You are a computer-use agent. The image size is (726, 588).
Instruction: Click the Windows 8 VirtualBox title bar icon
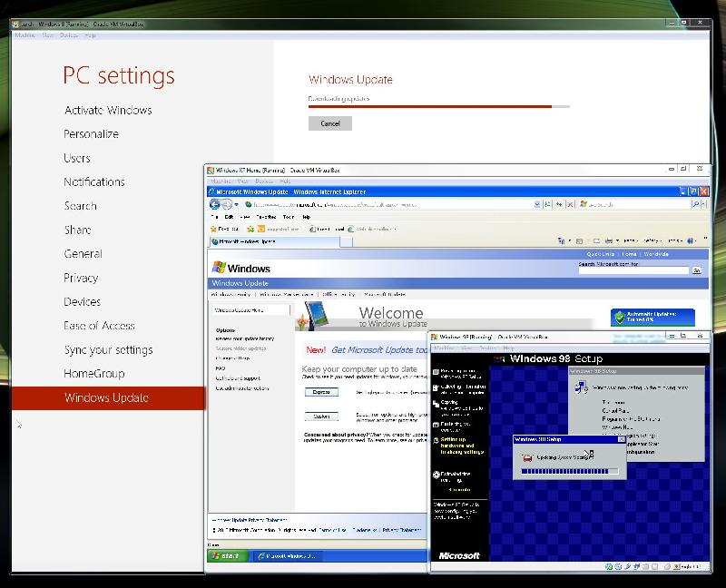15,24
